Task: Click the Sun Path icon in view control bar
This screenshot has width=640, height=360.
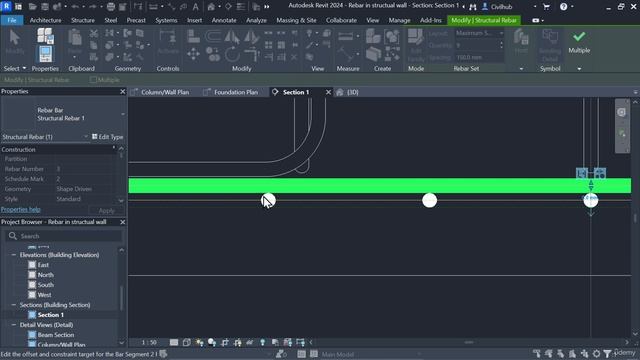Action: [199, 342]
